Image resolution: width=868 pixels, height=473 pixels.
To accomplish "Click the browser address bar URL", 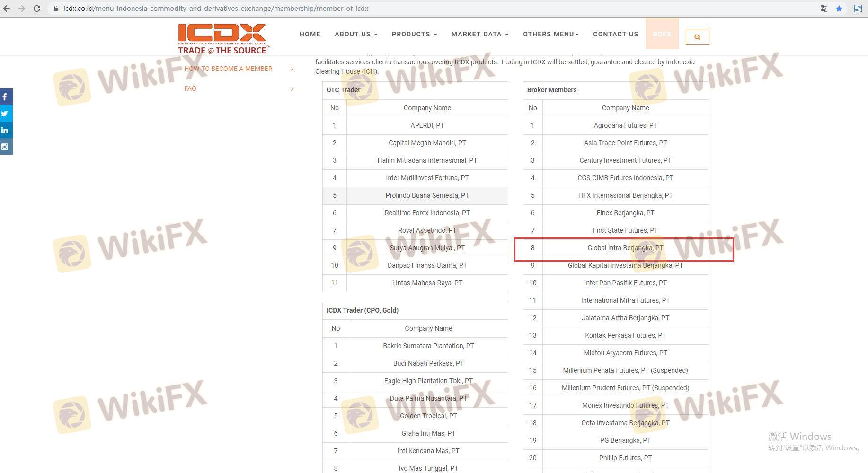I will click(x=215, y=9).
